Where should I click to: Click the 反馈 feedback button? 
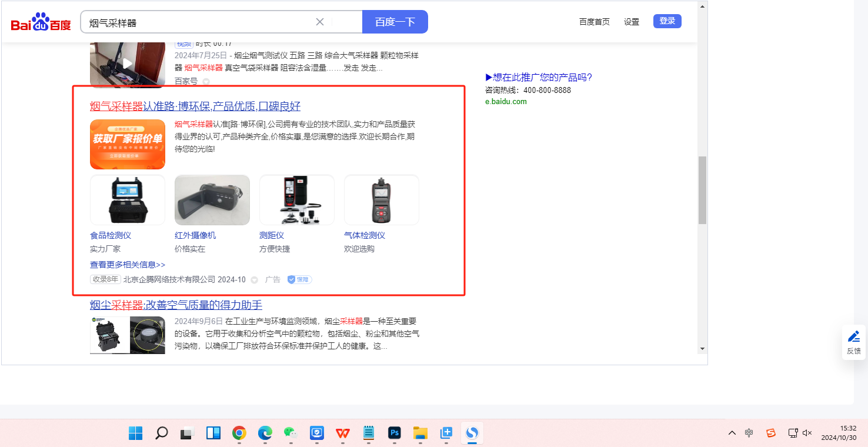[854, 342]
